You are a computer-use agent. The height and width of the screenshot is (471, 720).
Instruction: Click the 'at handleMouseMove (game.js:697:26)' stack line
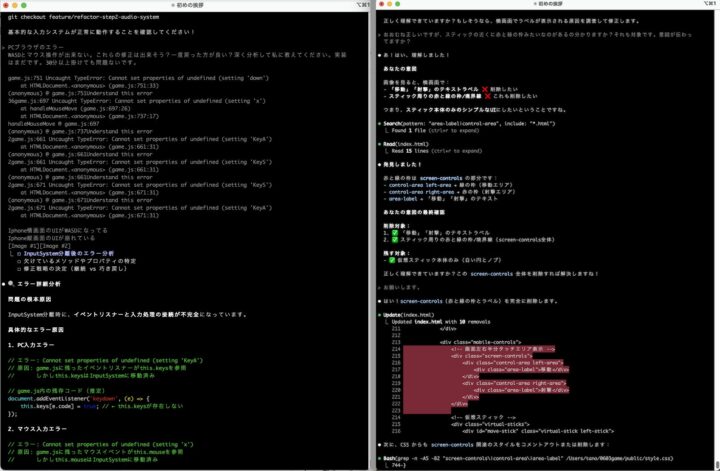(x=75, y=109)
